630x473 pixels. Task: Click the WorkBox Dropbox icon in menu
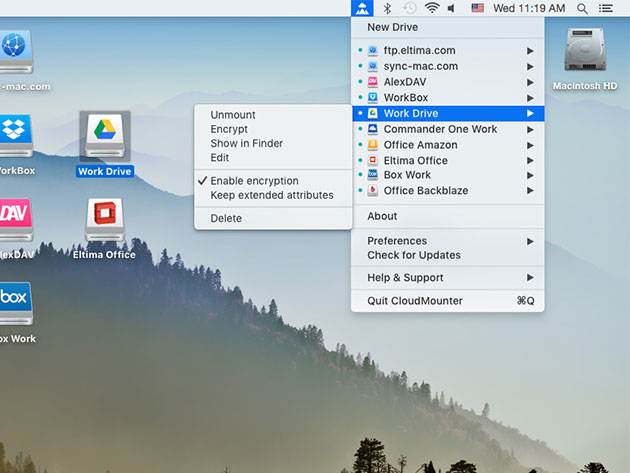pos(373,97)
